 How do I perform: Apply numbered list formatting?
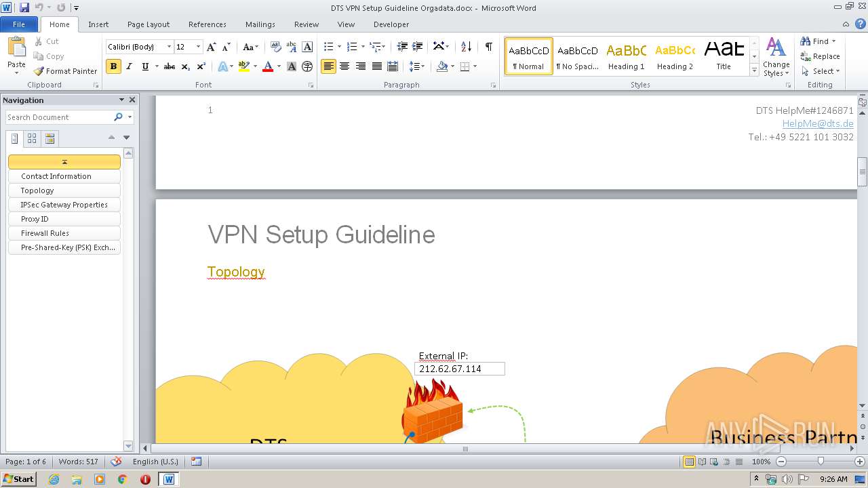[x=351, y=47]
